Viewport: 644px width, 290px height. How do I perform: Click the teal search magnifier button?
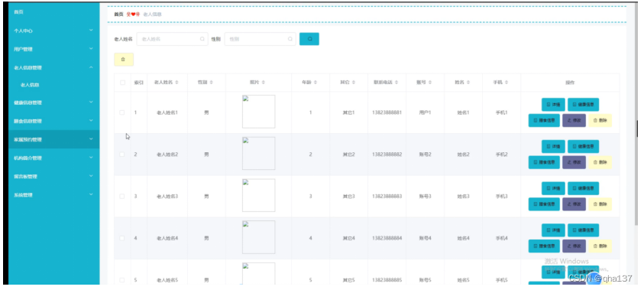(x=309, y=39)
